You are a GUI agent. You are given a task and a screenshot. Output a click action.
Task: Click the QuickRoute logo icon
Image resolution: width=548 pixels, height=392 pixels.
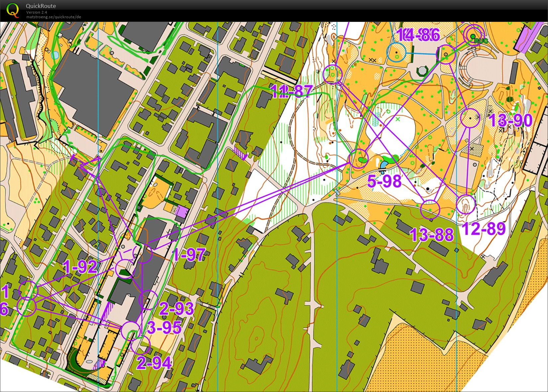[13, 10]
